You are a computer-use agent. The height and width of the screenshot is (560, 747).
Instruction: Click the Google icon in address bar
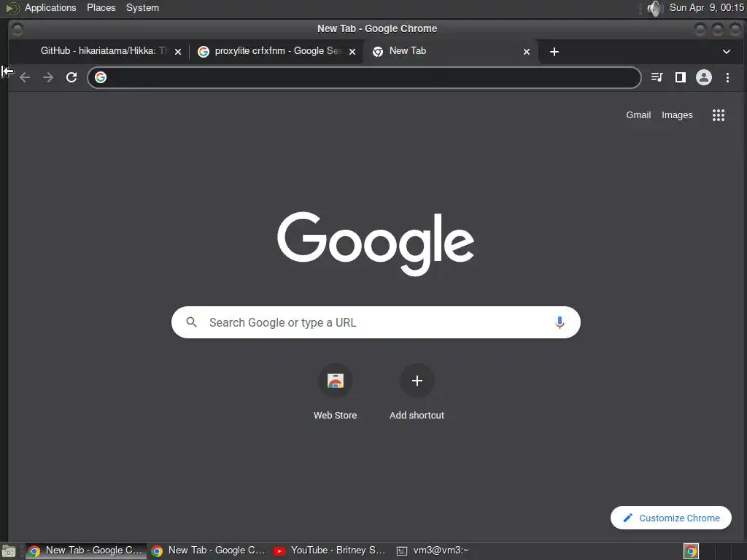click(101, 77)
